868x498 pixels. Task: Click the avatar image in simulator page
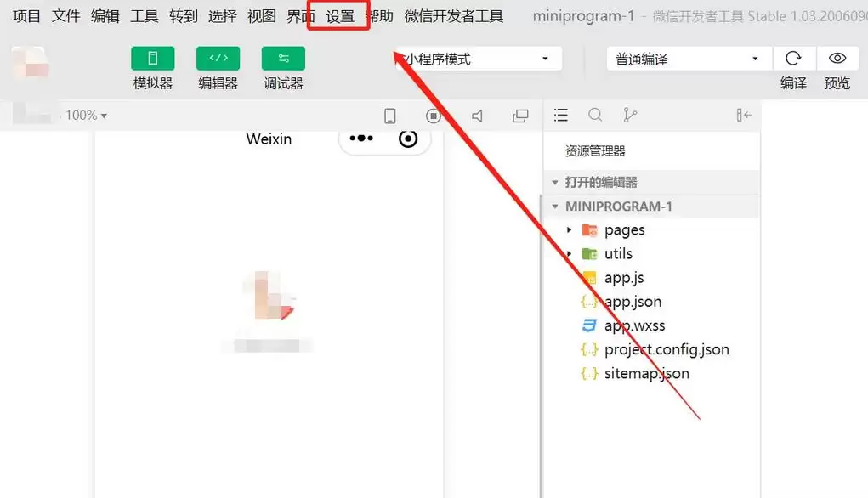point(269,295)
